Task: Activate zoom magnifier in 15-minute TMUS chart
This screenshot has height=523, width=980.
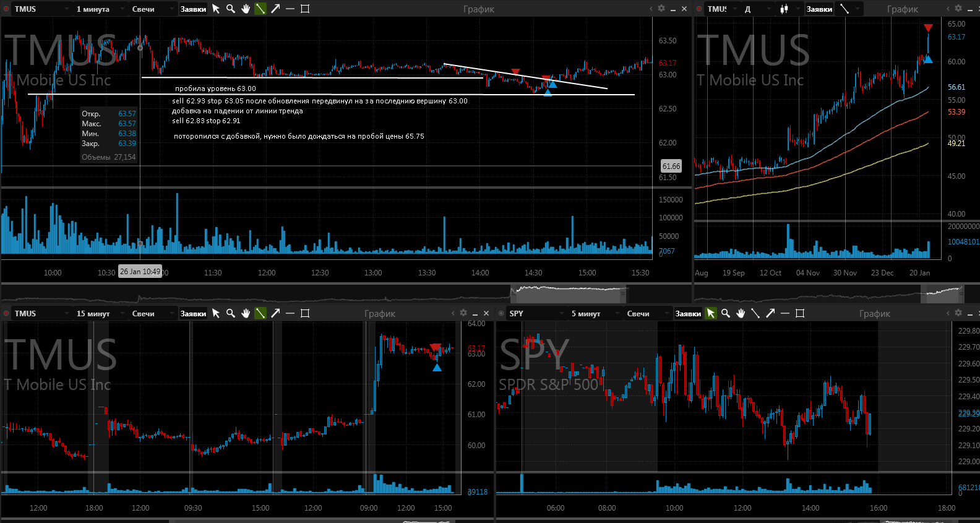Action: (231, 313)
